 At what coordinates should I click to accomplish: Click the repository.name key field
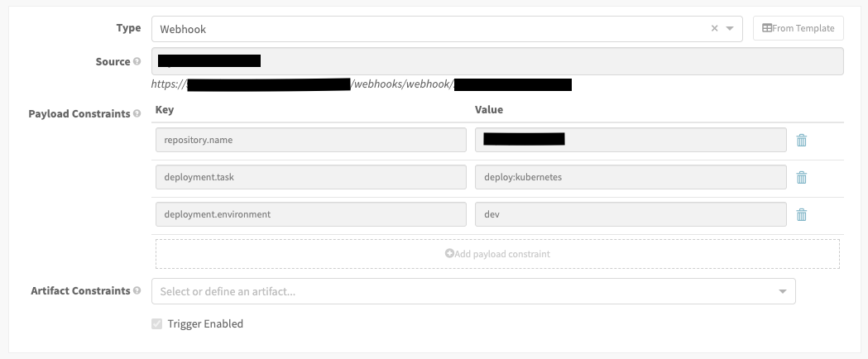click(x=310, y=140)
